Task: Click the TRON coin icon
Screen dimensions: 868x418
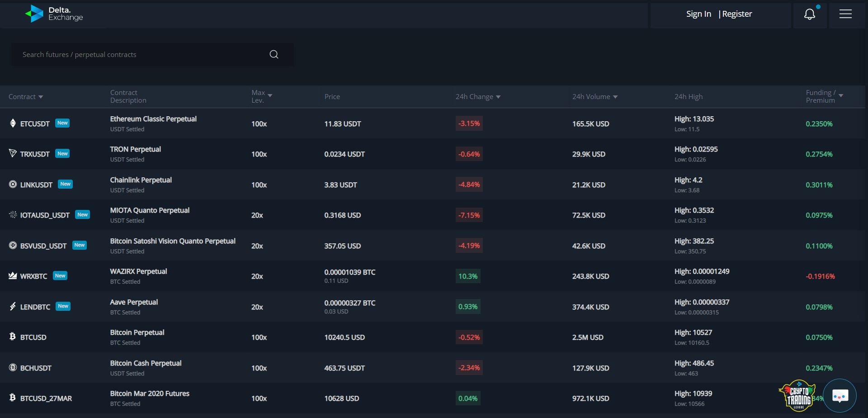Action: tap(13, 153)
